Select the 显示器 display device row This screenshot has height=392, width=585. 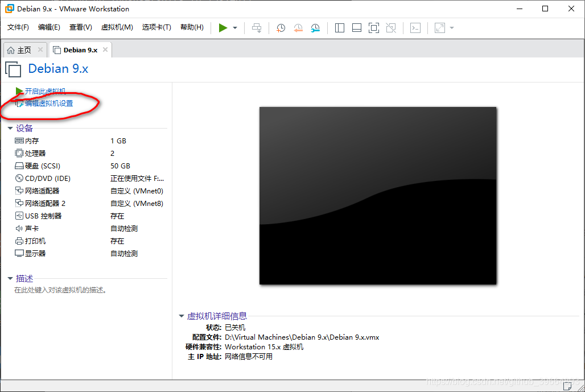pos(89,253)
